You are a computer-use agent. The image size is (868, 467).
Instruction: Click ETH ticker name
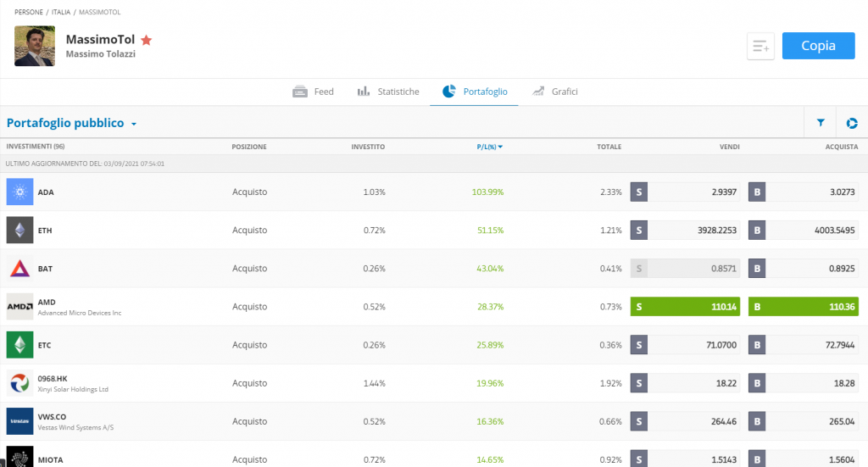[45, 231]
